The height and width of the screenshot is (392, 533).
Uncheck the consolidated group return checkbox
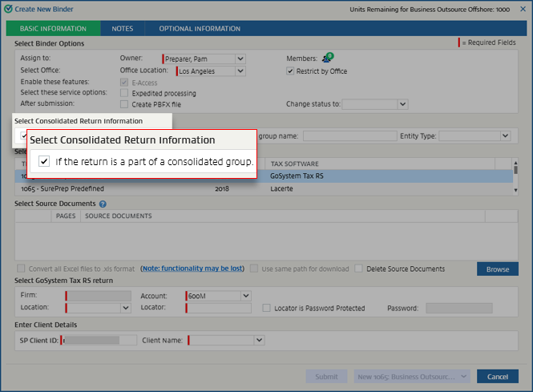coord(44,161)
